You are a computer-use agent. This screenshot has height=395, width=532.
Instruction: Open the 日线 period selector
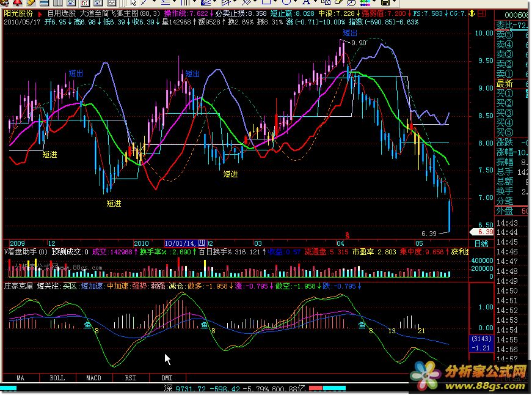pos(481,243)
